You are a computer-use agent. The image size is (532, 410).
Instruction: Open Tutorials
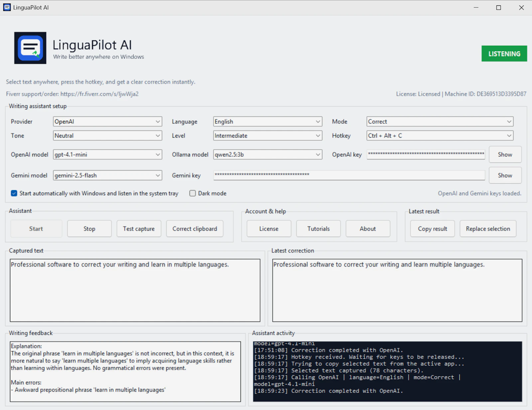[x=319, y=229]
